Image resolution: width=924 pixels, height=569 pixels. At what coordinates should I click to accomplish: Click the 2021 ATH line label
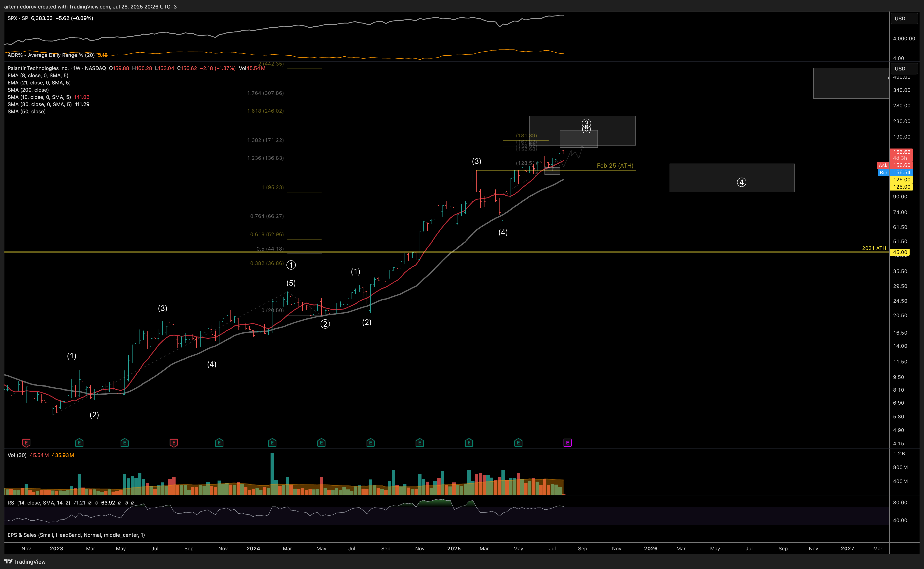[874, 248]
